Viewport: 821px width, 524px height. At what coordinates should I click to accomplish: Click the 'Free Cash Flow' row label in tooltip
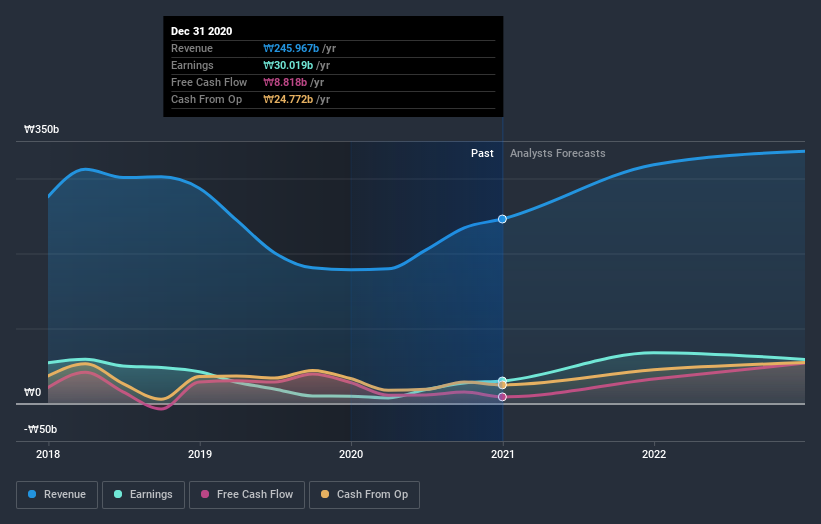[x=209, y=82]
